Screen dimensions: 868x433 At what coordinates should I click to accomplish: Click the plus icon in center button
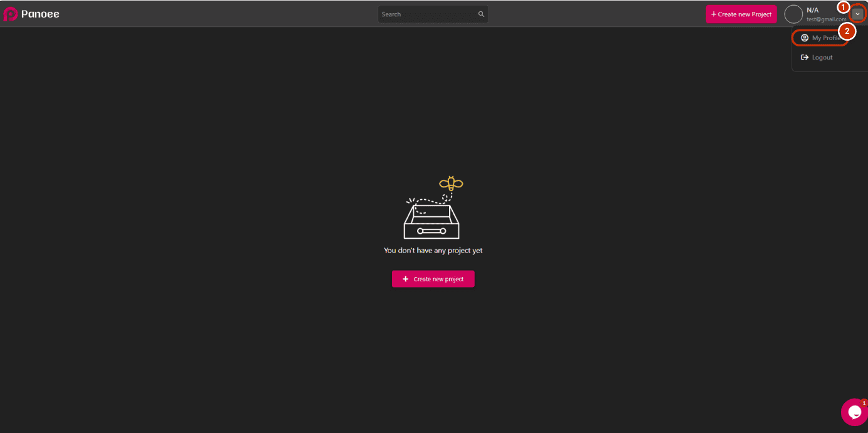(406, 279)
